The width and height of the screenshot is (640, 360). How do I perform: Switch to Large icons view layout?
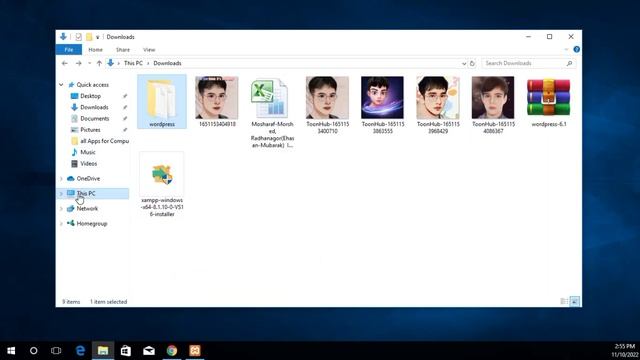point(574,302)
